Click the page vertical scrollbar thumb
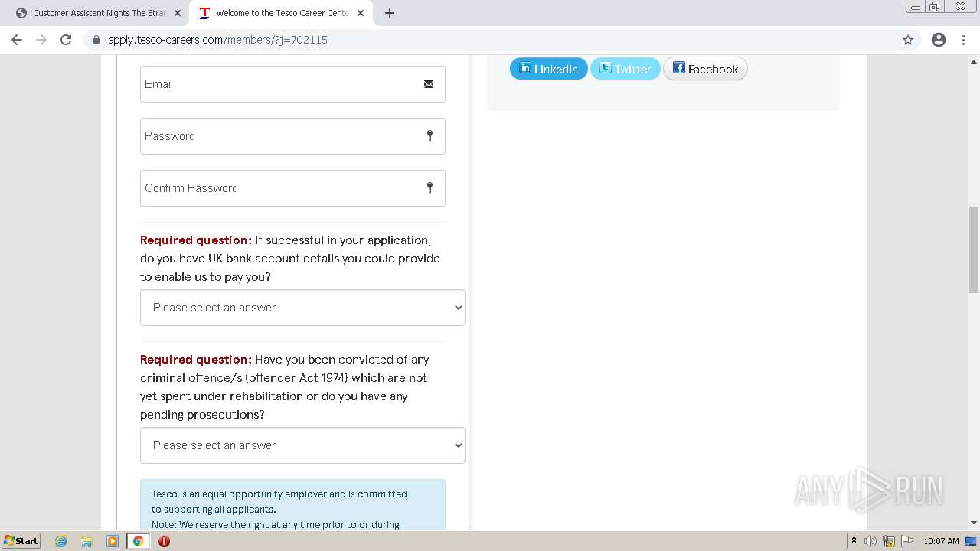This screenshot has width=980, height=551. pyautogui.click(x=973, y=249)
